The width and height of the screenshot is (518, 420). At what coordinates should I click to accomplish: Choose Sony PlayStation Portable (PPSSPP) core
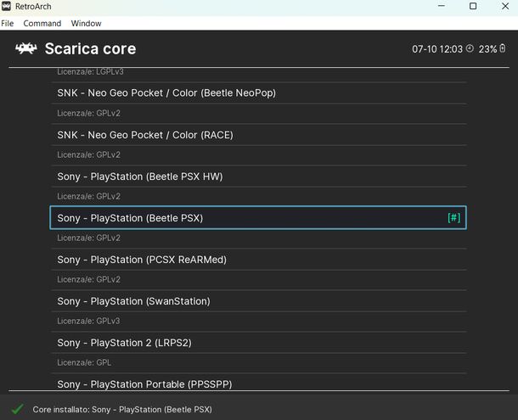(259, 383)
